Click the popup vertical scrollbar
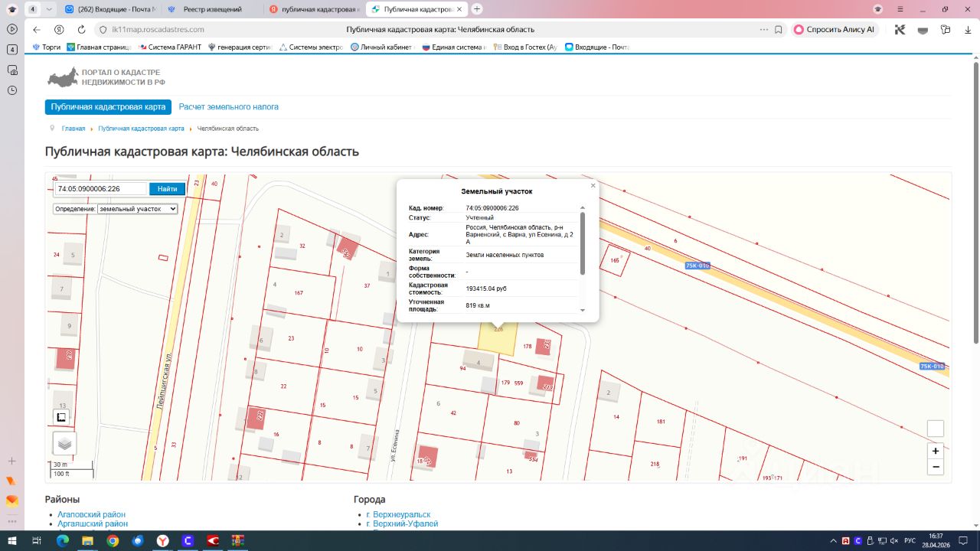The image size is (980, 551). [x=583, y=243]
